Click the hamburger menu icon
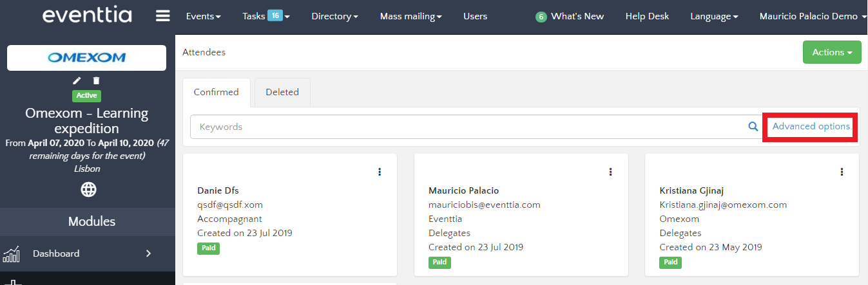Viewport: 868px width, 285px height. pos(163,16)
